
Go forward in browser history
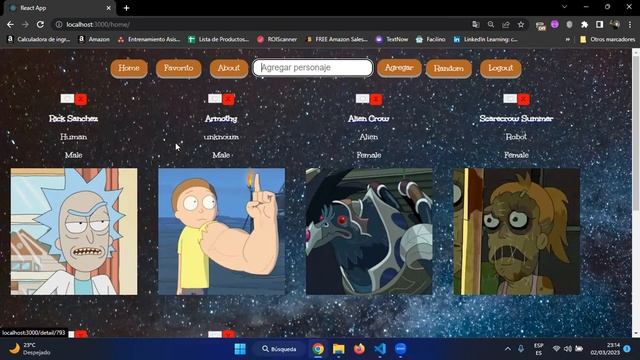click(x=25, y=24)
